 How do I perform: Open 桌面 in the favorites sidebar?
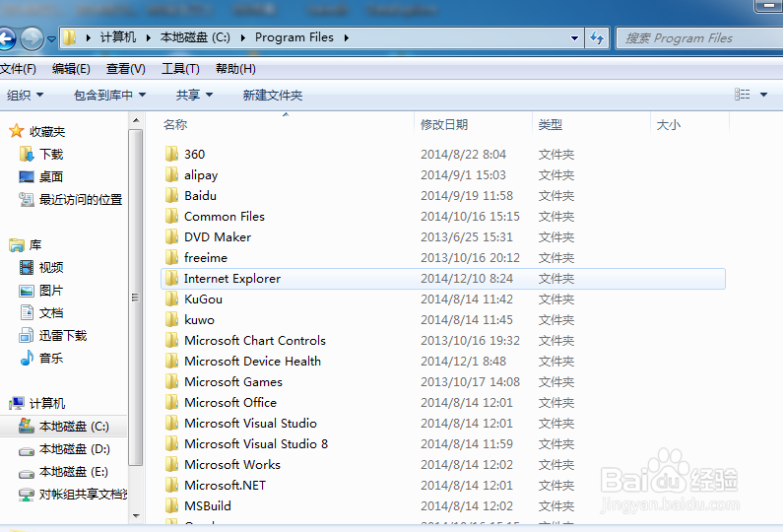click(x=51, y=176)
